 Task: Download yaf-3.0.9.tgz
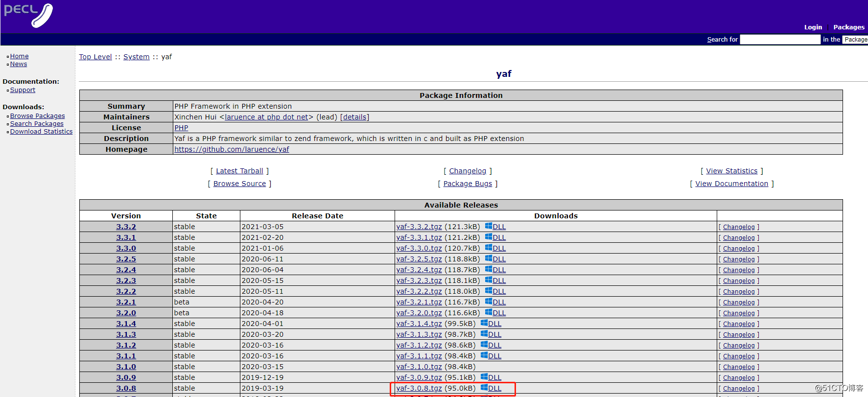419,377
